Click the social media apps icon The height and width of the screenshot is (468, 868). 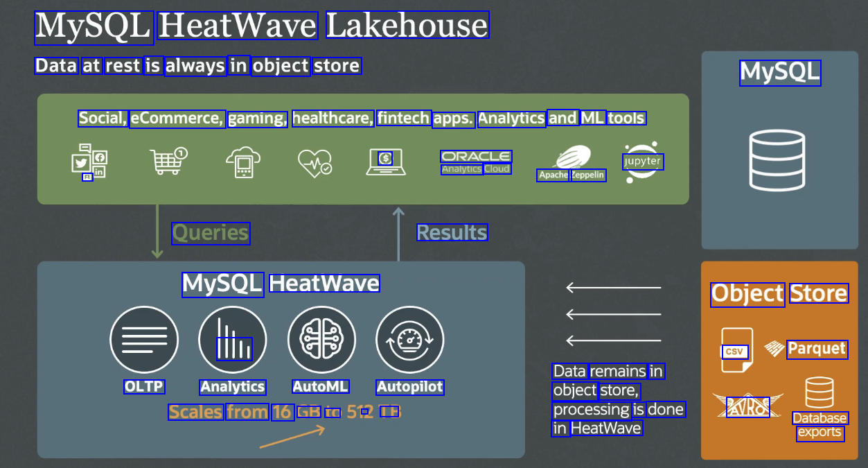[89, 162]
